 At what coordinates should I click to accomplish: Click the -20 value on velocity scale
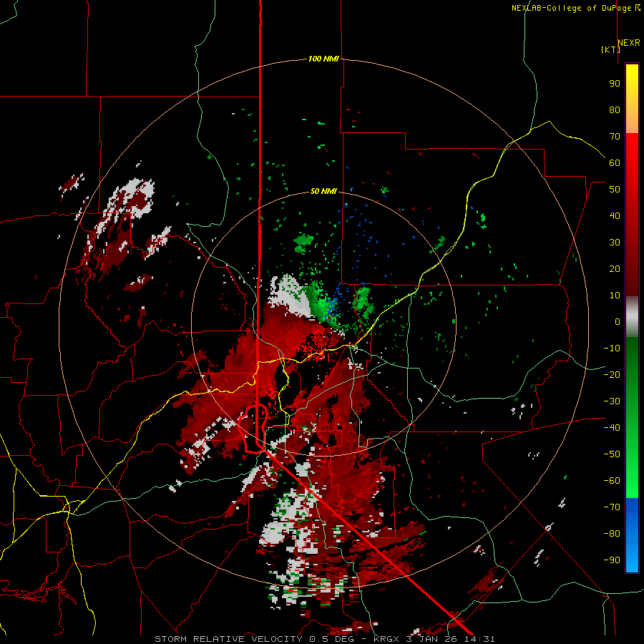pos(612,374)
